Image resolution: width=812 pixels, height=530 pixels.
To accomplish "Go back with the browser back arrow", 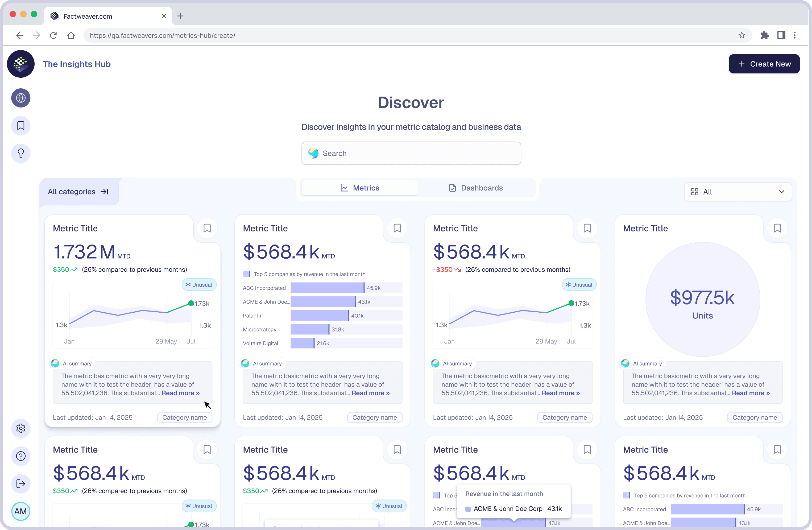I will 20,35.
